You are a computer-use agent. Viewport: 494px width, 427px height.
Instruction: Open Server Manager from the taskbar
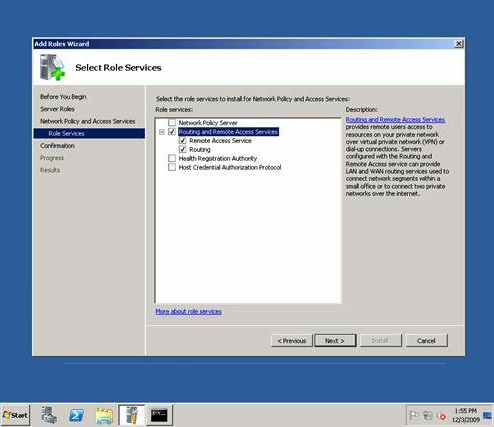point(49,415)
